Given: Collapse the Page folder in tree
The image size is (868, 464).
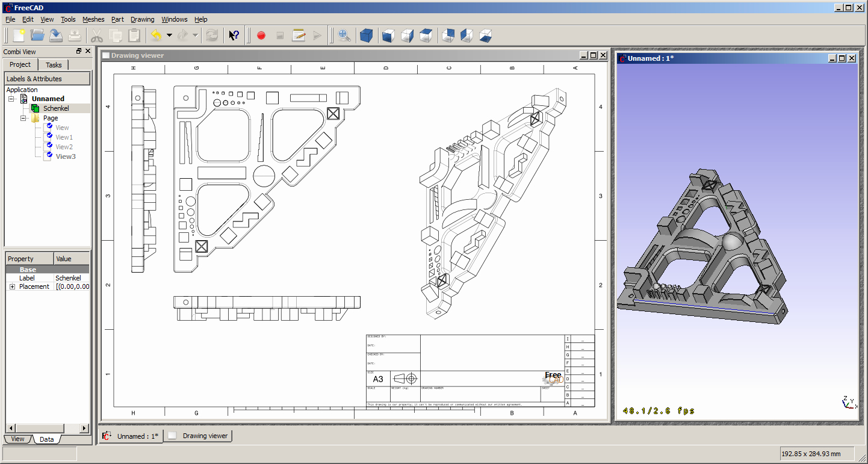Looking at the screenshot, I should tap(23, 118).
